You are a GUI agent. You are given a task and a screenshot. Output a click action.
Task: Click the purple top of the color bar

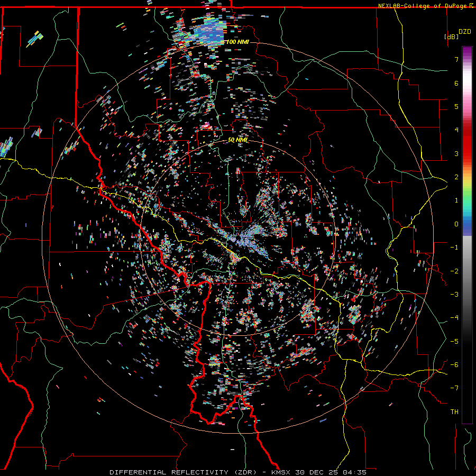tap(467, 52)
